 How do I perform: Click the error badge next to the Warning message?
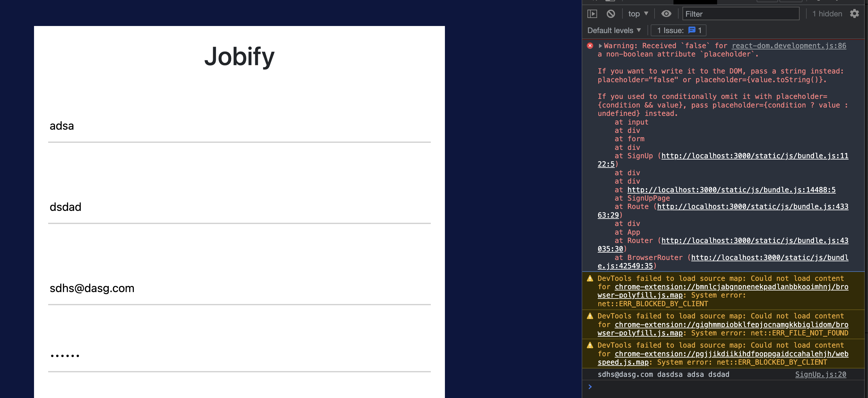click(x=590, y=45)
